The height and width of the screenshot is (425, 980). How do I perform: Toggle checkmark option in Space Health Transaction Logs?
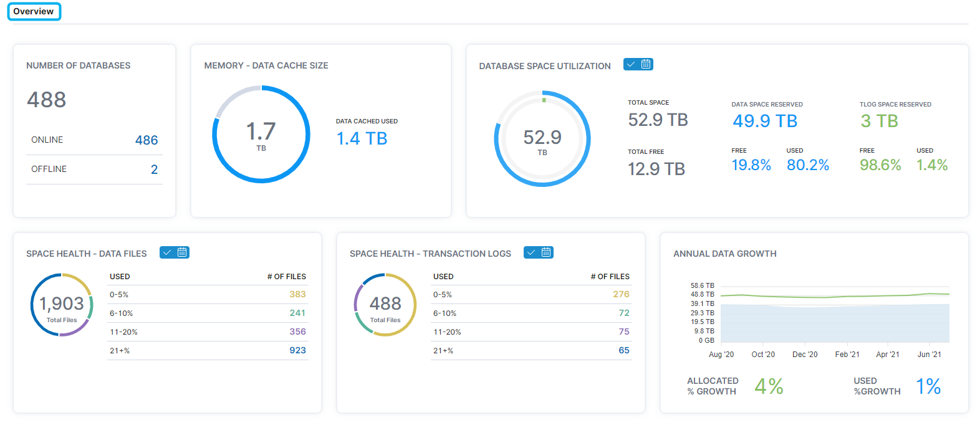(x=531, y=252)
